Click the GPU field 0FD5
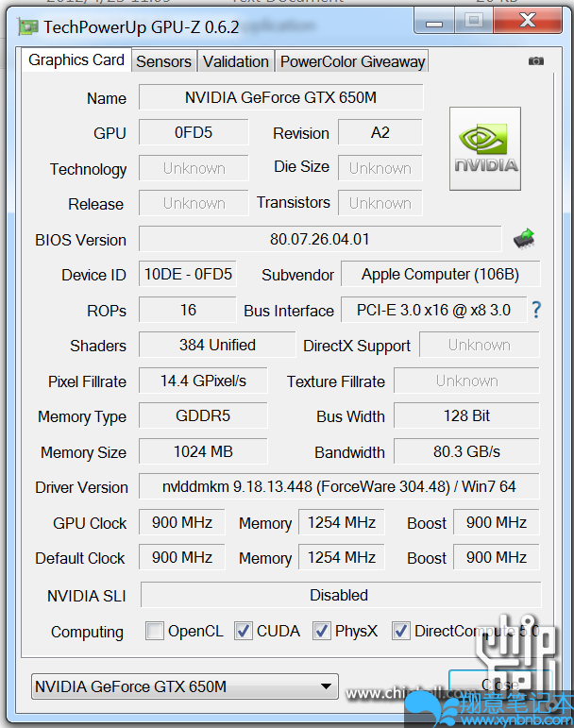This screenshot has width=574, height=728. coord(194,132)
